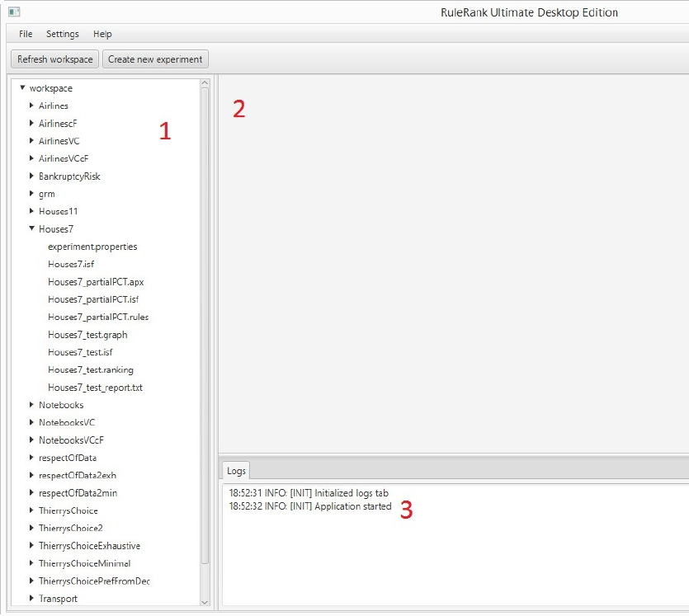Collapse the workspace root node
Viewport: 689px width, 616px height.
pyautogui.click(x=22, y=87)
